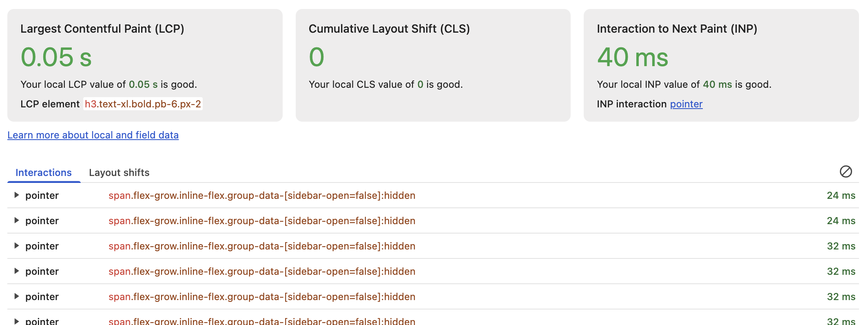Expand the fourth pointer interaction row
Screen dimensions: 868x325
16,271
